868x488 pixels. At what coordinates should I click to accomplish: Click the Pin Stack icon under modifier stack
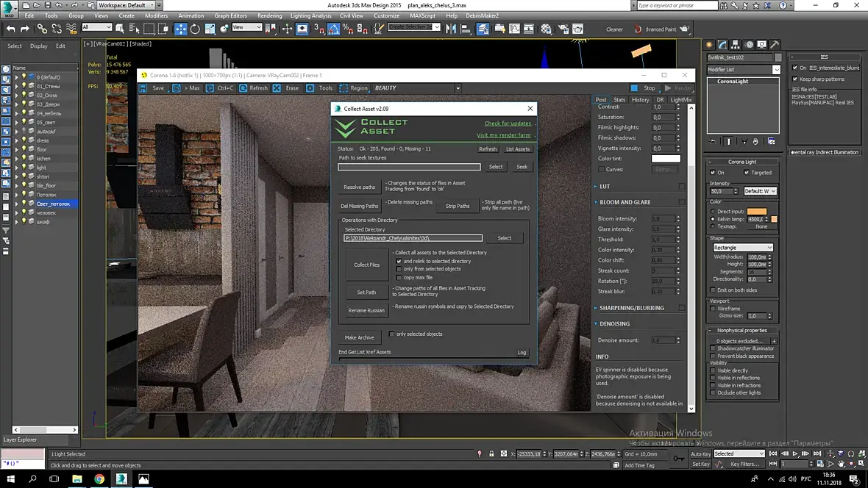712,141
